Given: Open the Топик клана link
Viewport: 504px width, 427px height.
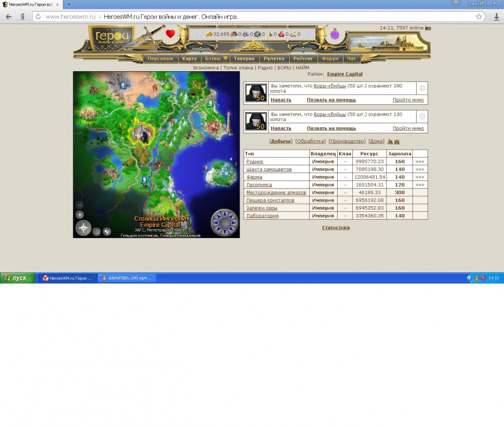Looking at the screenshot, I should click(238, 68).
